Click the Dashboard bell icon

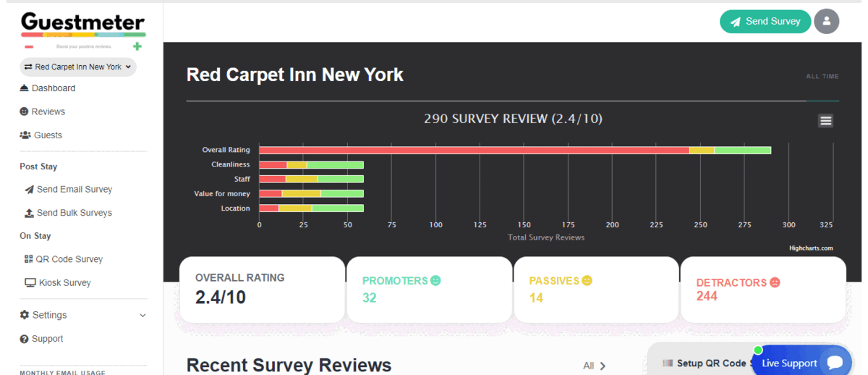[x=24, y=88]
